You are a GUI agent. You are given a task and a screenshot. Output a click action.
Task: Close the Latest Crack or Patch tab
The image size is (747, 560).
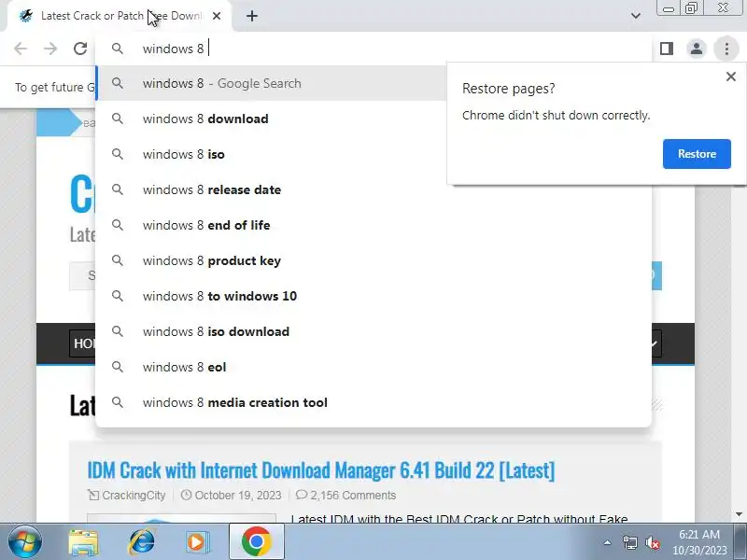point(217,16)
